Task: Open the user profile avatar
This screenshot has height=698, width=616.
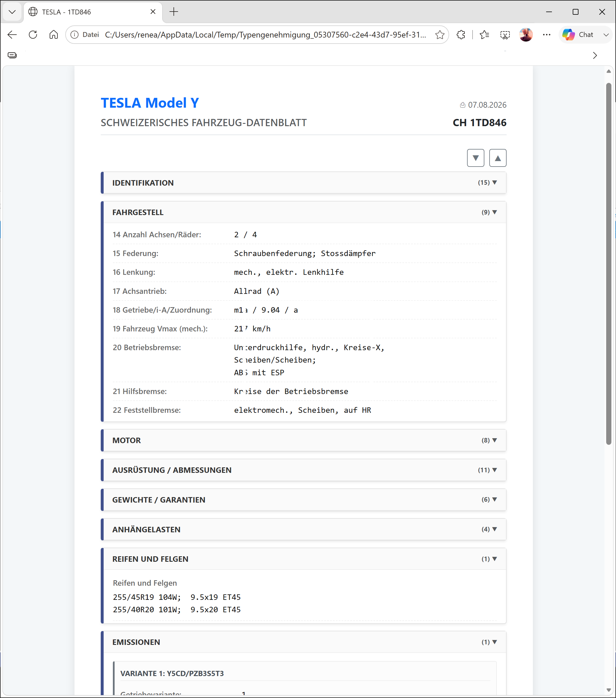Action: [526, 34]
